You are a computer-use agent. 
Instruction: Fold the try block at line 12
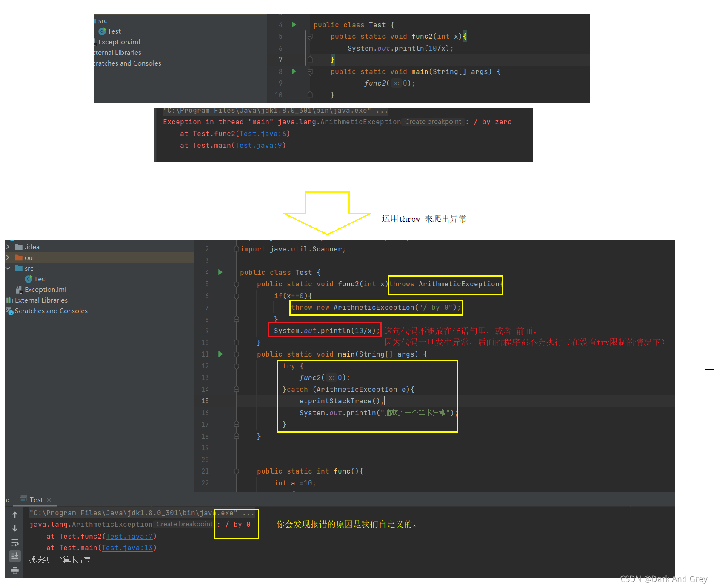coord(237,366)
